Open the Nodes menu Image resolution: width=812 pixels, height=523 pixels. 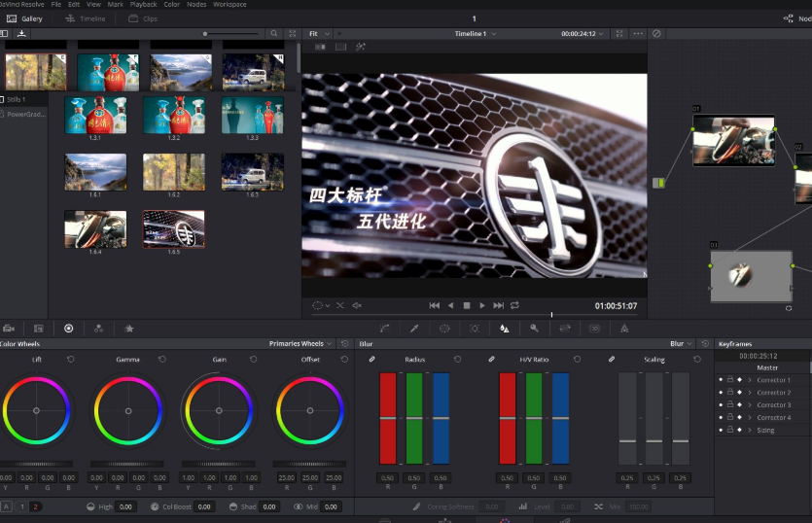coord(196,5)
